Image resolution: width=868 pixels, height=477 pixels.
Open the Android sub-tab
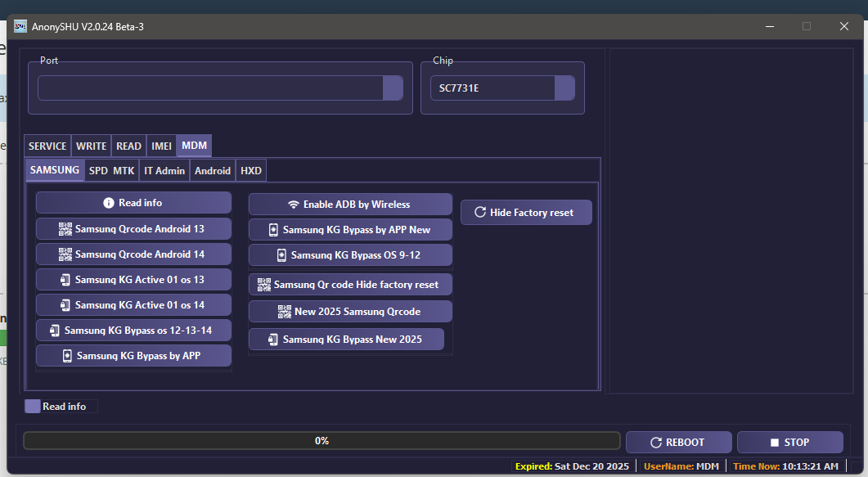pos(213,171)
